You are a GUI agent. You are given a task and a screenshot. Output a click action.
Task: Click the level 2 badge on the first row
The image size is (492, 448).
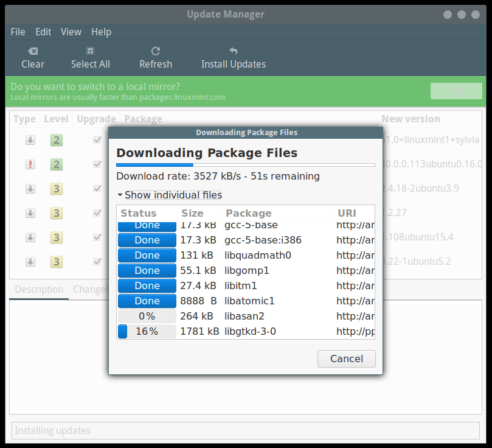tap(56, 140)
